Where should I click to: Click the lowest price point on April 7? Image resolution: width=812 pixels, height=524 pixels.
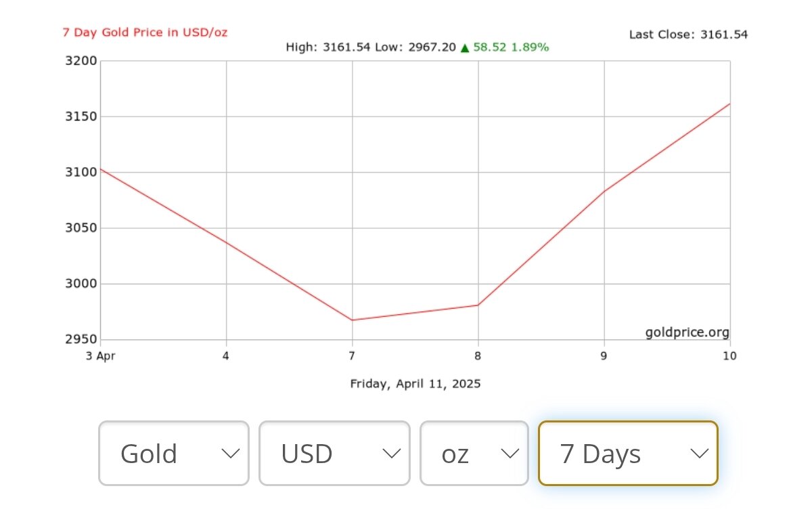coord(352,320)
